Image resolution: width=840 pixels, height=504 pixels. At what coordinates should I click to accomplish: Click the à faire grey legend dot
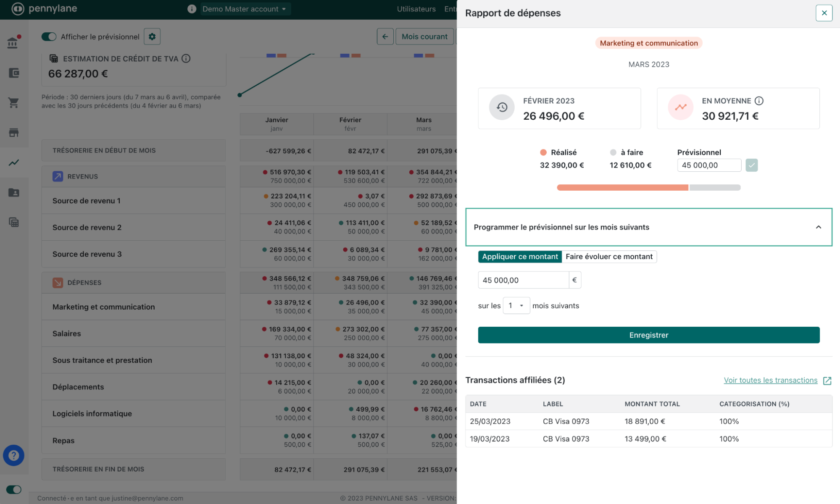pos(613,152)
